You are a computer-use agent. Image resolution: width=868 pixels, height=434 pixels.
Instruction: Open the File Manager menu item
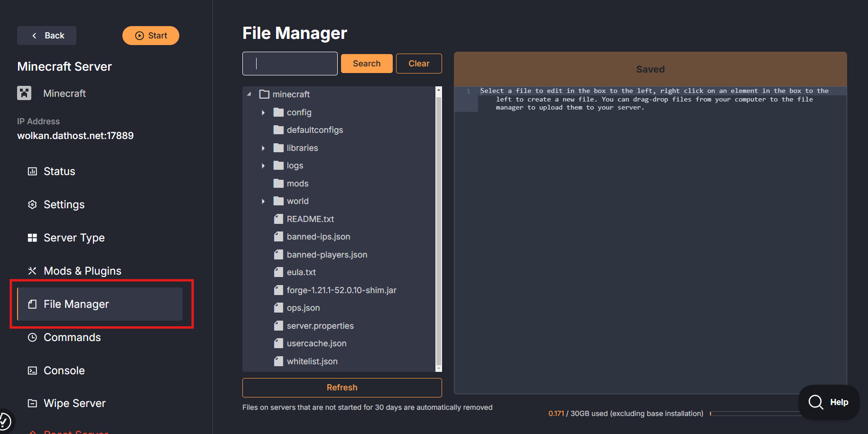100,304
